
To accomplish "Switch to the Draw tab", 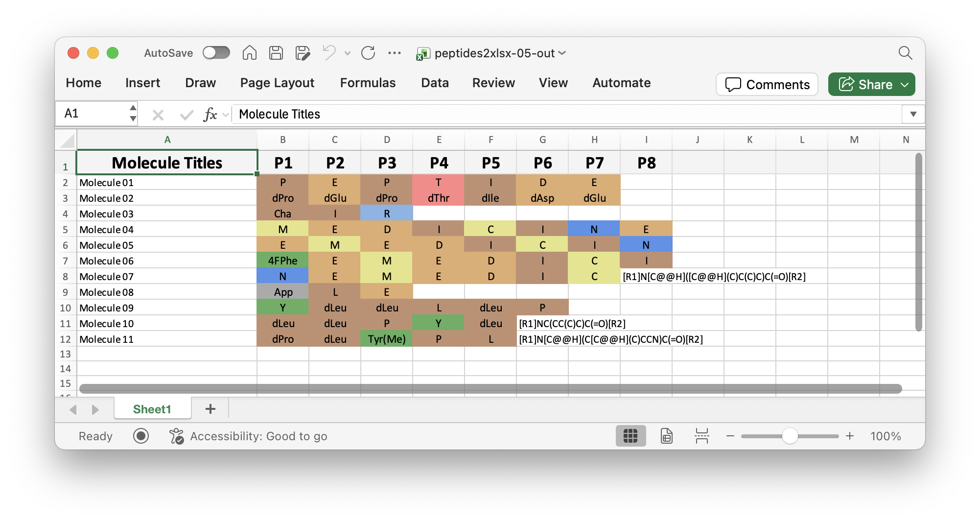I will coord(201,83).
